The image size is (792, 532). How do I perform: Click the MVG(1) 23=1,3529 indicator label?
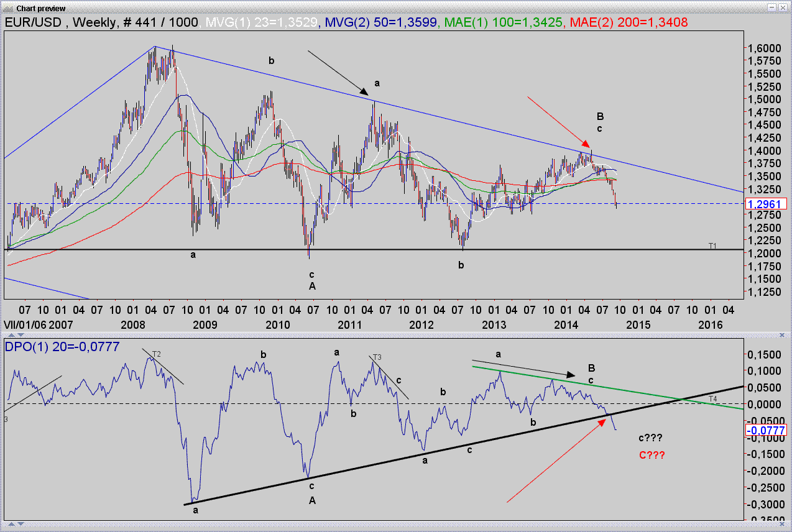pyautogui.click(x=261, y=22)
